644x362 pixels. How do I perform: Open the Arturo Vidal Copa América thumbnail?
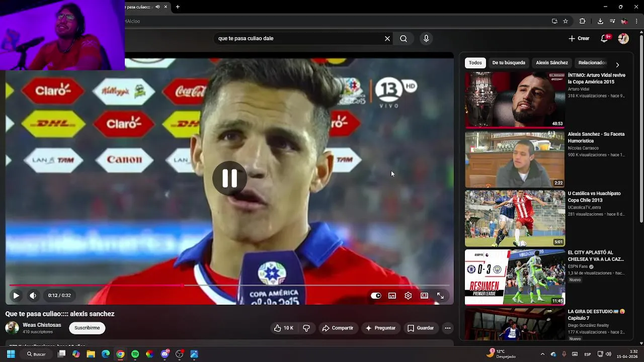(x=515, y=100)
